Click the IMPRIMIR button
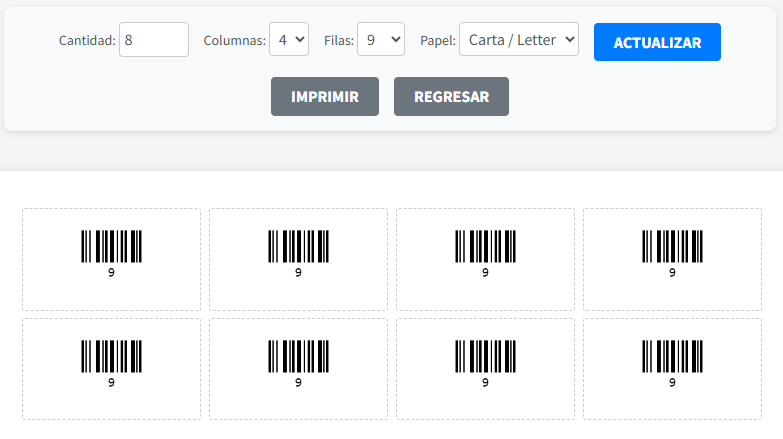 [x=325, y=96]
